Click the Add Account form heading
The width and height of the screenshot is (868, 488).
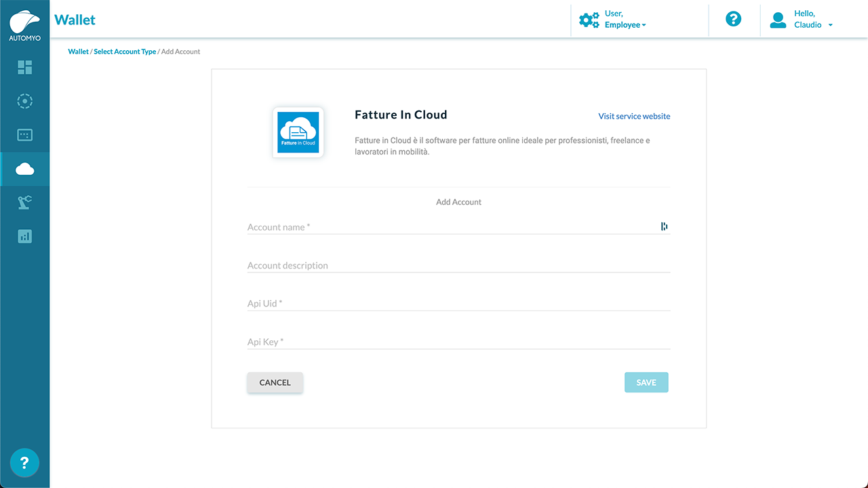[458, 202]
